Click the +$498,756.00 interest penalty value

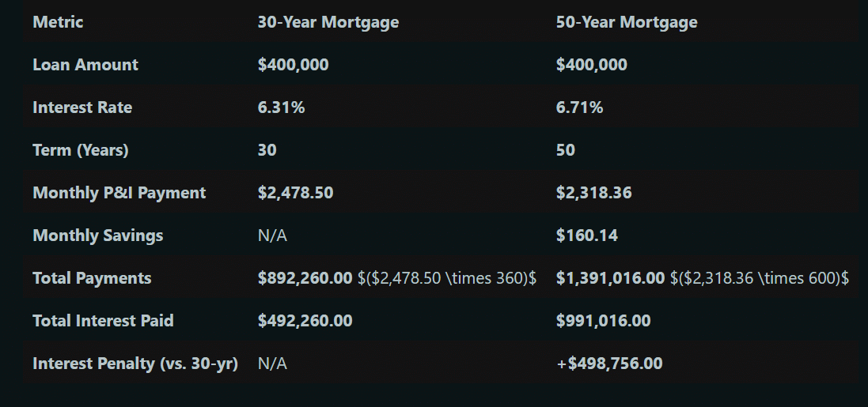click(x=609, y=364)
